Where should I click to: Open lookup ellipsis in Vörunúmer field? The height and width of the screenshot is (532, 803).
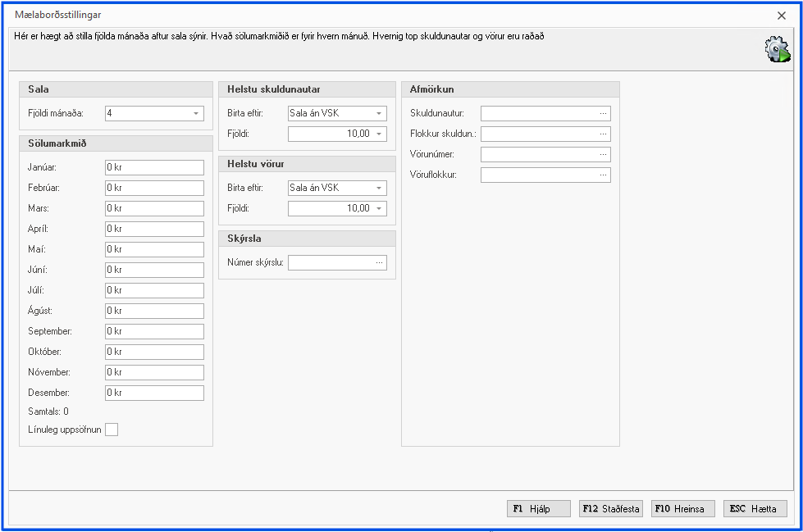tap(604, 154)
